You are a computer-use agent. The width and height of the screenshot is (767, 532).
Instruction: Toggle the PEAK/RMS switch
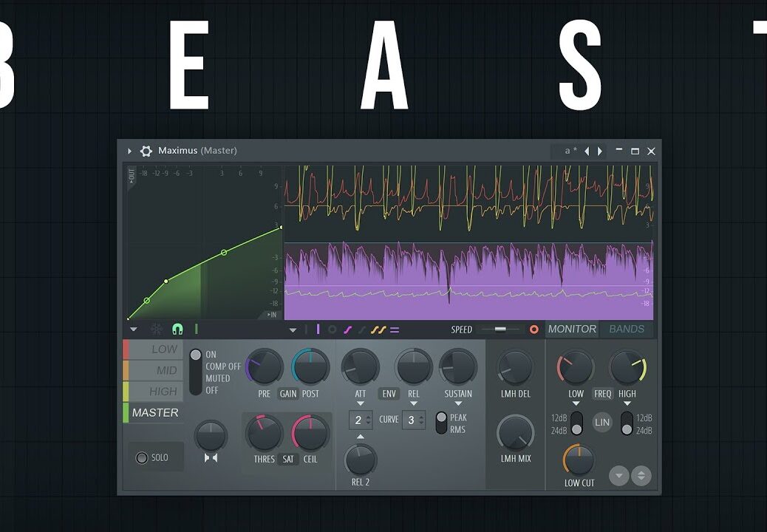(441, 423)
